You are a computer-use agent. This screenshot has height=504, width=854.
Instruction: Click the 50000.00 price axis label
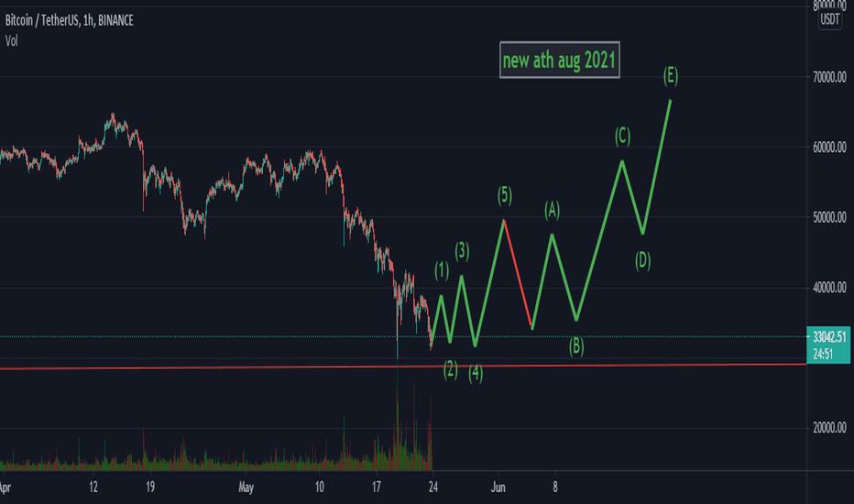coord(829,217)
